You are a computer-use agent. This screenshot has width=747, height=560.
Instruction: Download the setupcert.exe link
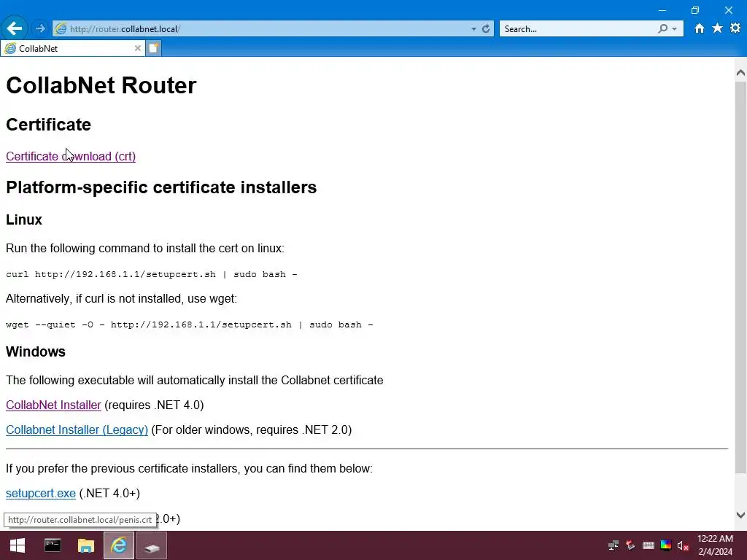coord(41,493)
